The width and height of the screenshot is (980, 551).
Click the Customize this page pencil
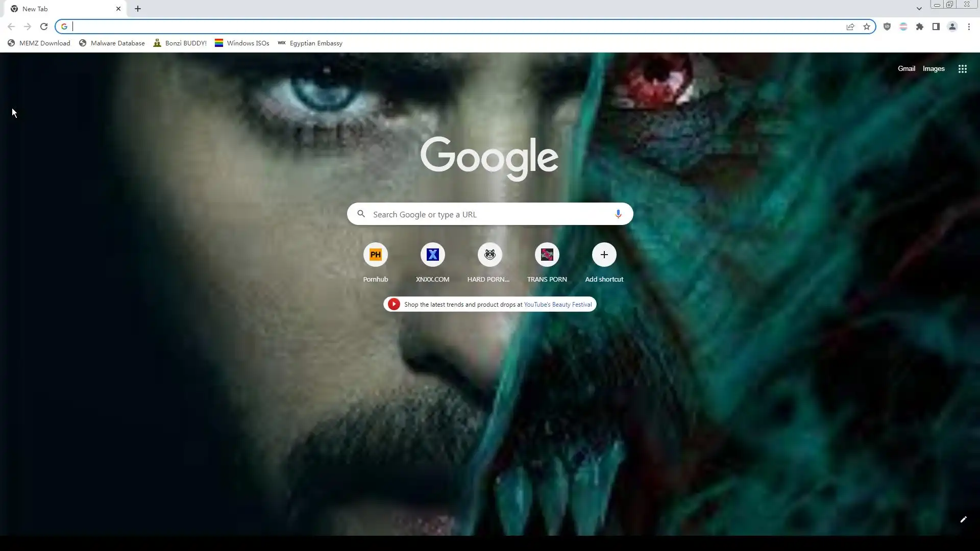pyautogui.click(x=963, y=520)
